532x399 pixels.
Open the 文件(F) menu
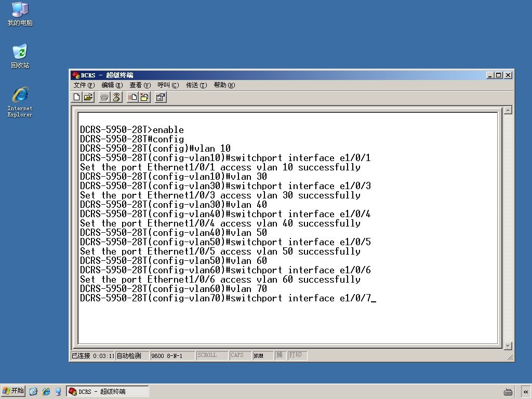point(84,85)
